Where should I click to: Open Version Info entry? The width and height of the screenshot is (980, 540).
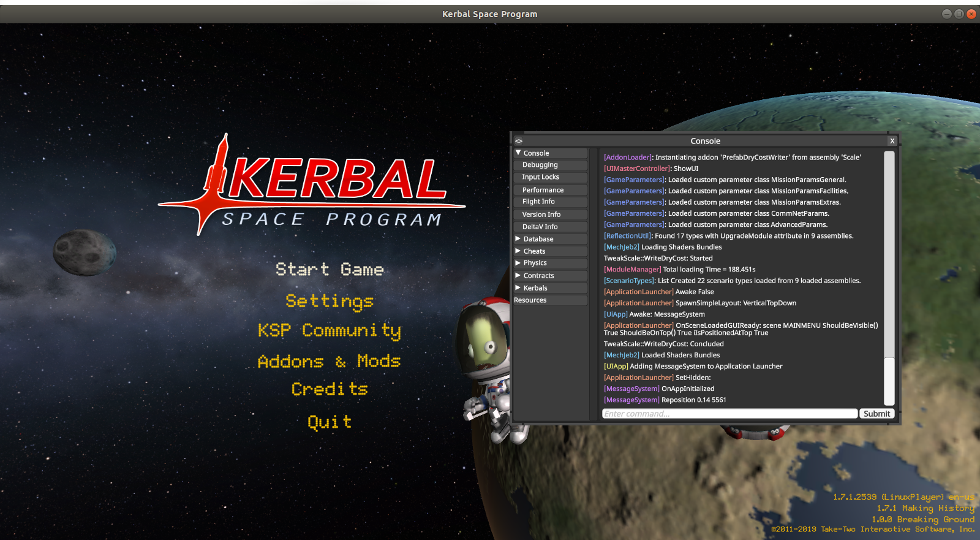(x=551, y=215)
